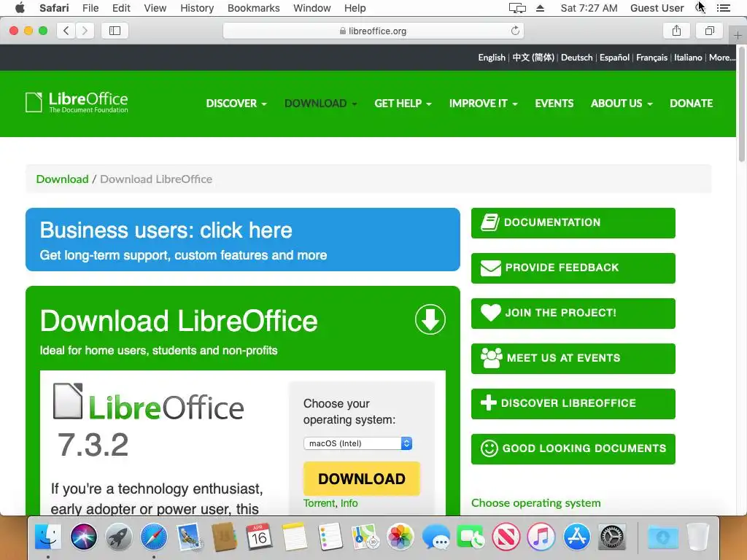The height and width of the screenshot is (560, 747).
Task: Open Reminders icon in the Dock
Action: (330, 537)
